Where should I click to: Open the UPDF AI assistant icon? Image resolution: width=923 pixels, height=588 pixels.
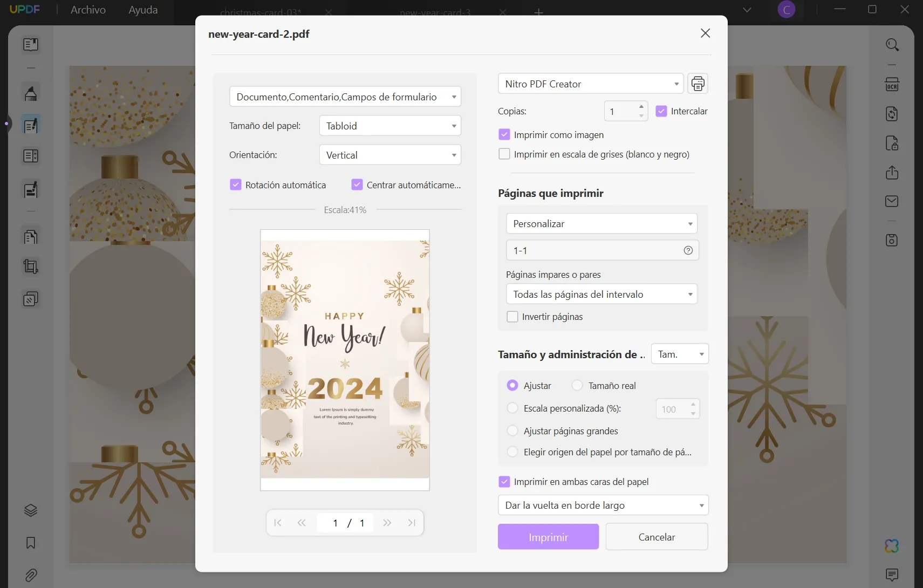point(892,546)
